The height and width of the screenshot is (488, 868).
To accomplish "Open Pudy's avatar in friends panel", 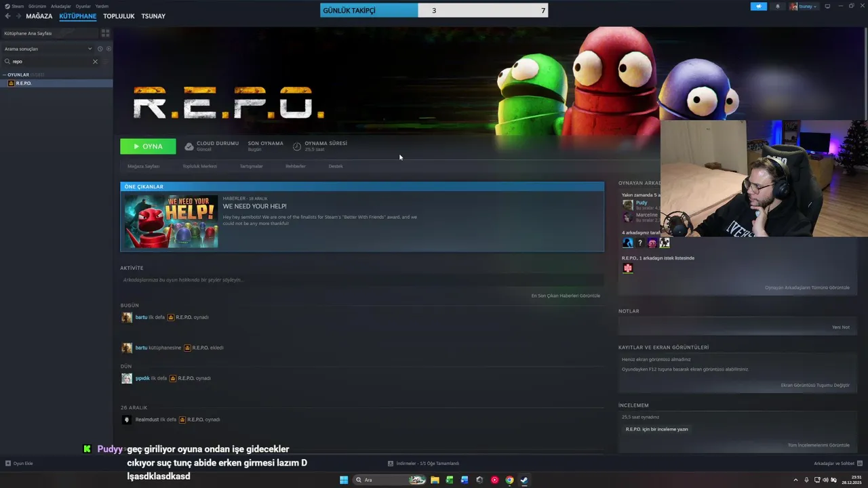I will (628, 205).
